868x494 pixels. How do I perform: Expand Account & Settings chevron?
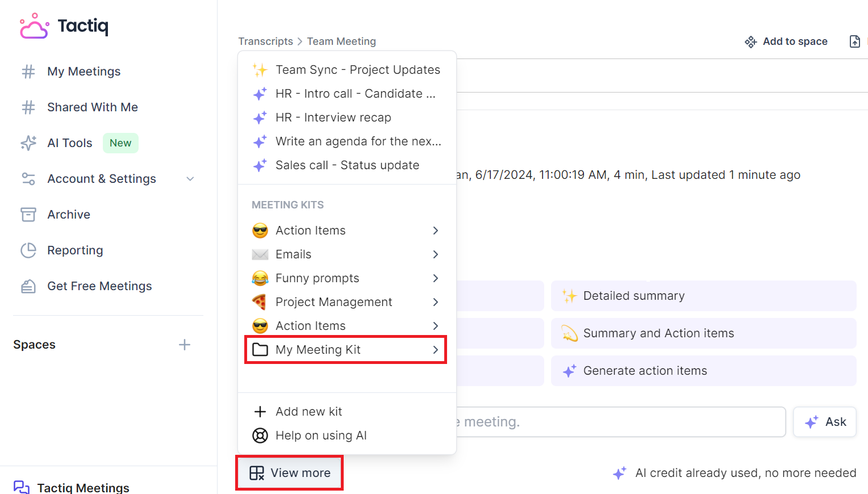point(190,179)
